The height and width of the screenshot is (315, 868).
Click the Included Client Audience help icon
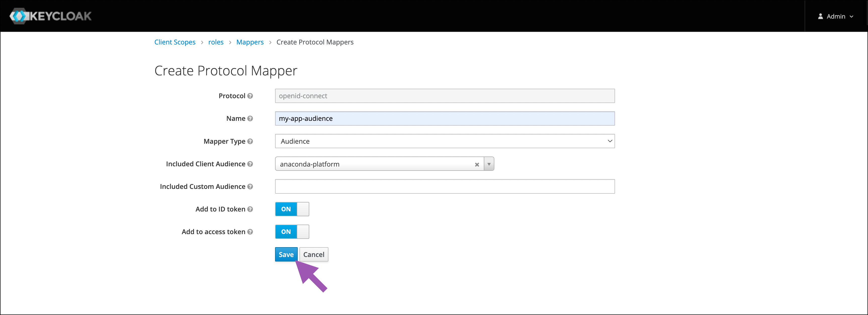tap(250, 164)
